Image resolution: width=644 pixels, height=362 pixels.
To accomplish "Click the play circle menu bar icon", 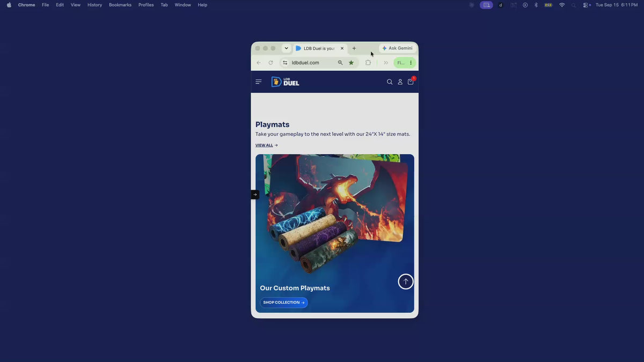I will [x=525, y=5].
